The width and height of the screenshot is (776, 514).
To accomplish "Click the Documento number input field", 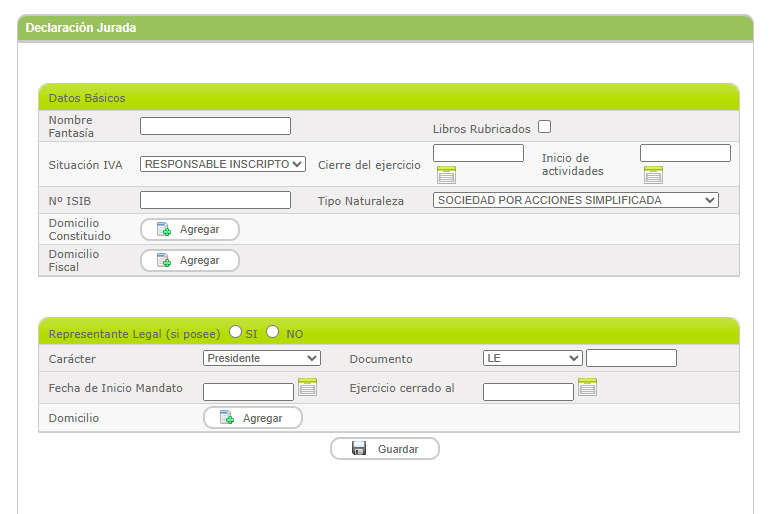I will pos(631,358).
